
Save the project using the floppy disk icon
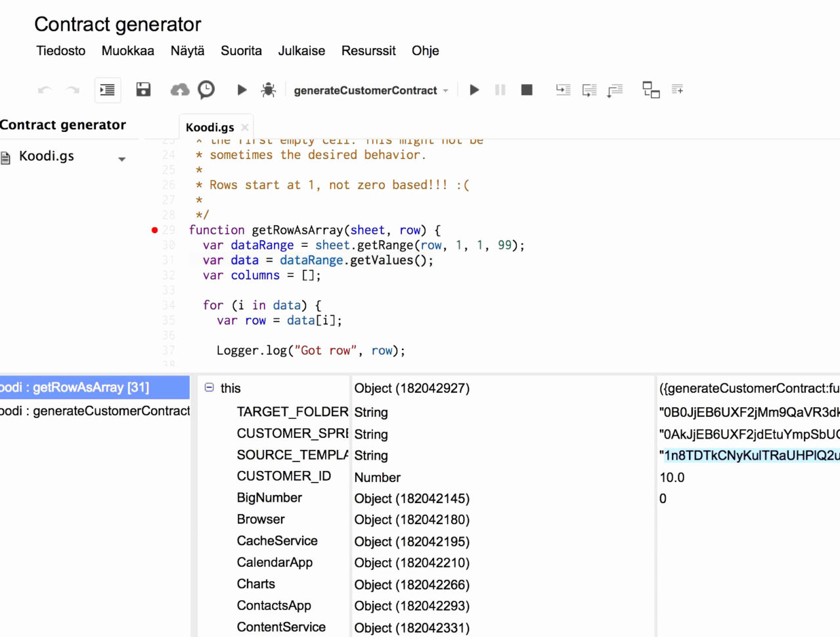[x=143, y=90]
